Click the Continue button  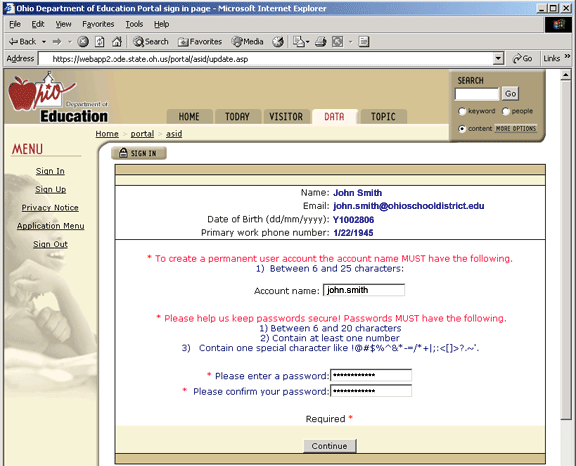pos(330,446)
